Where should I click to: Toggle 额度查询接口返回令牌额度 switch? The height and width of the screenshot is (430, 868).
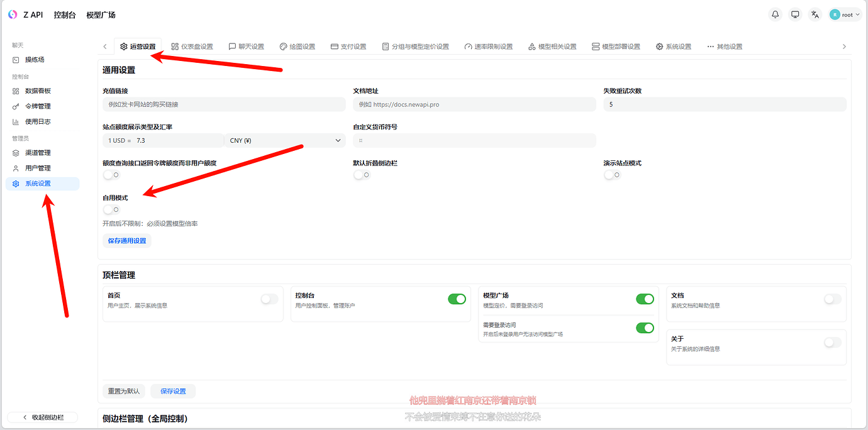(111, 175)
